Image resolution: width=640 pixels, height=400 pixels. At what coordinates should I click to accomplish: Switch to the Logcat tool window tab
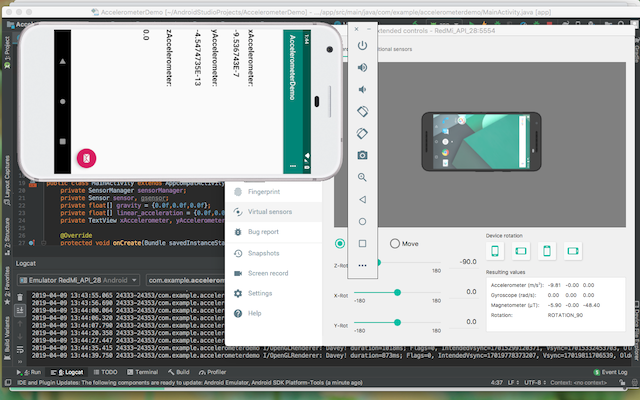click(x=67, y=372)
